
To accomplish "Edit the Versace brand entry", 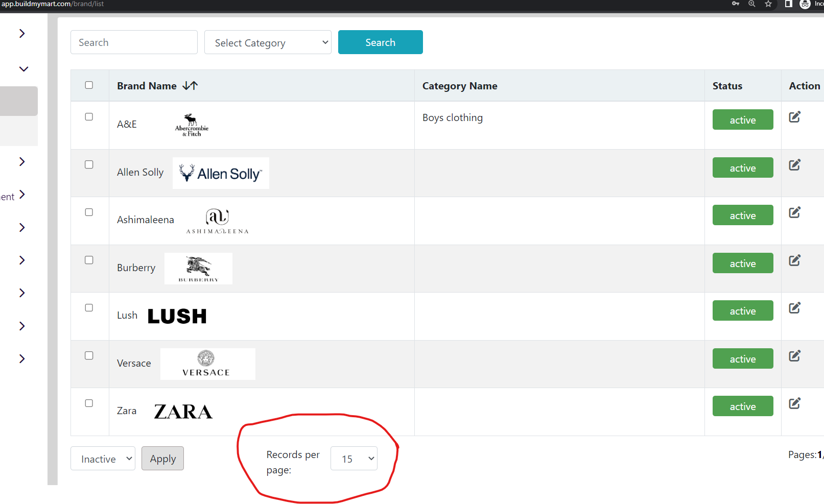I will pos(794,356).
